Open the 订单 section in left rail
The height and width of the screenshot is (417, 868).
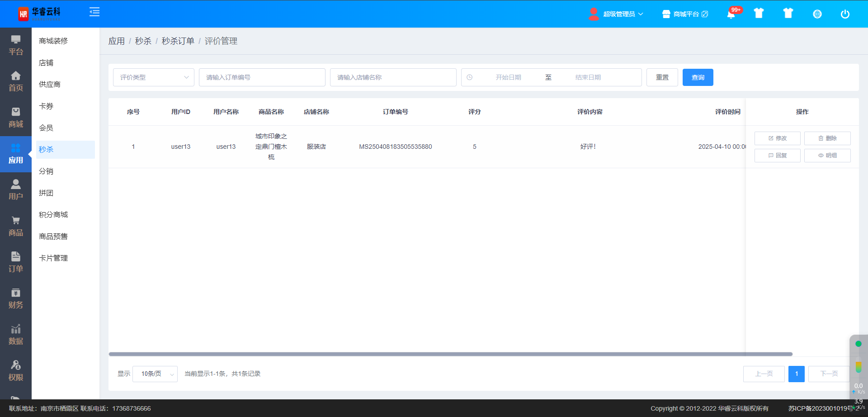coord(16,262)
